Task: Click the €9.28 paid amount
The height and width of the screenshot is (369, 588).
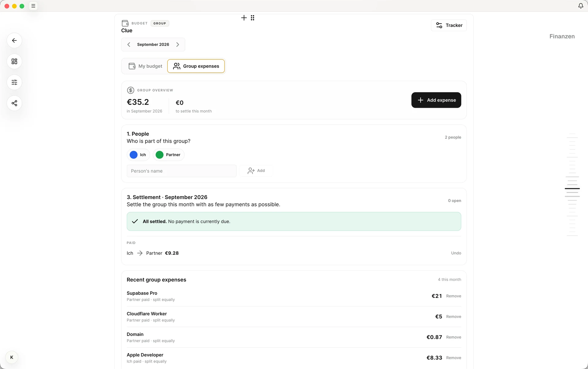Action: 172,253
